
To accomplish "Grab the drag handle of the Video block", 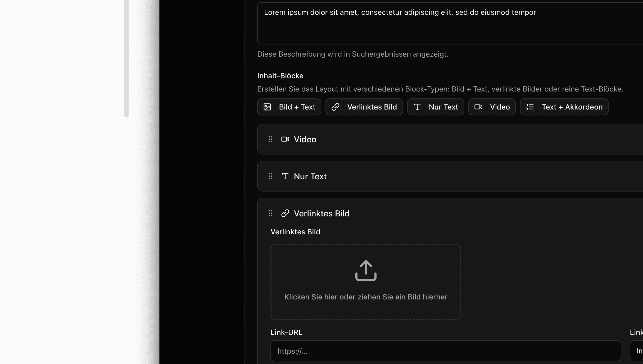I will (x=270, y=139).
